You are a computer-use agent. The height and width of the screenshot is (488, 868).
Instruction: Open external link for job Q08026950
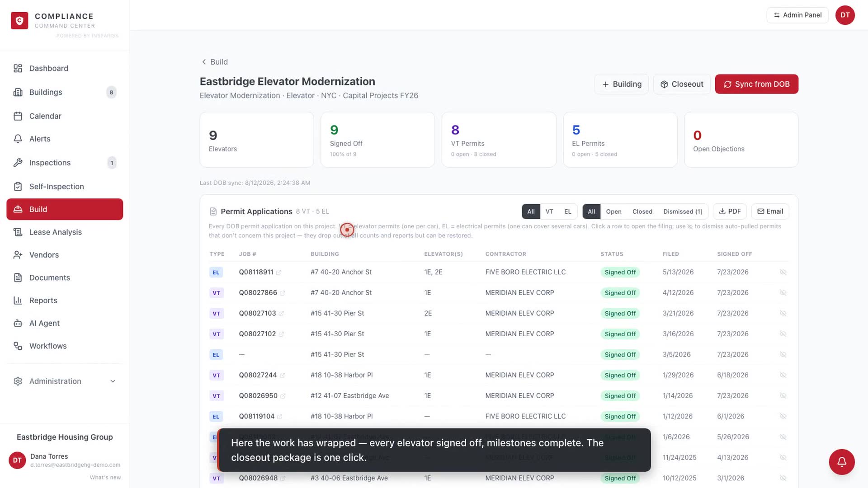tap(283, 396)
